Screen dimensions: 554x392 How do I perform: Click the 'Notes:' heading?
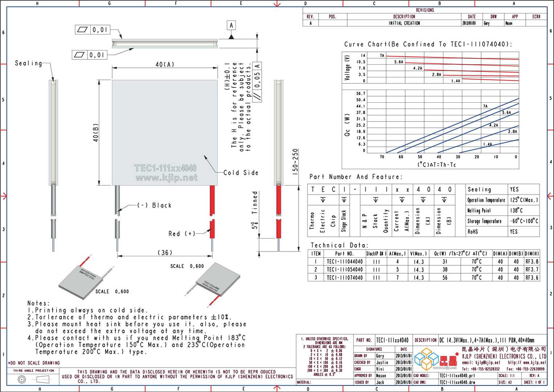click(x=39, y=303)
